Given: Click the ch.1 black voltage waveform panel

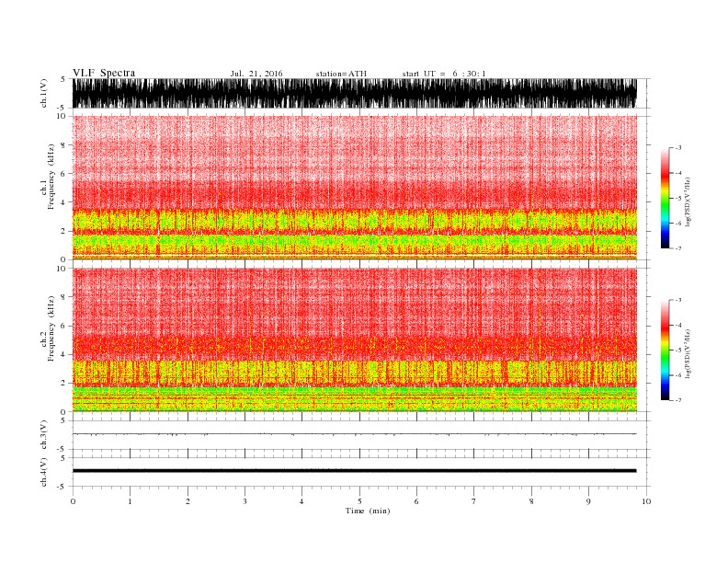Looking at the screenshot, I should (354, 93).
